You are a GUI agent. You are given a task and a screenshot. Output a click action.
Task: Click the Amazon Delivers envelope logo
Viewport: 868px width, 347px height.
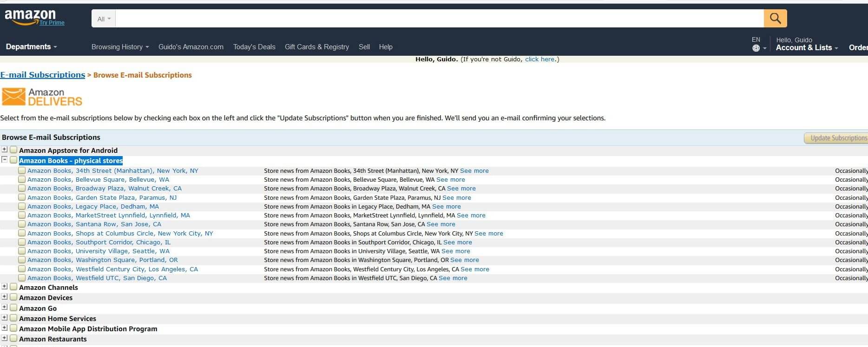42,97
